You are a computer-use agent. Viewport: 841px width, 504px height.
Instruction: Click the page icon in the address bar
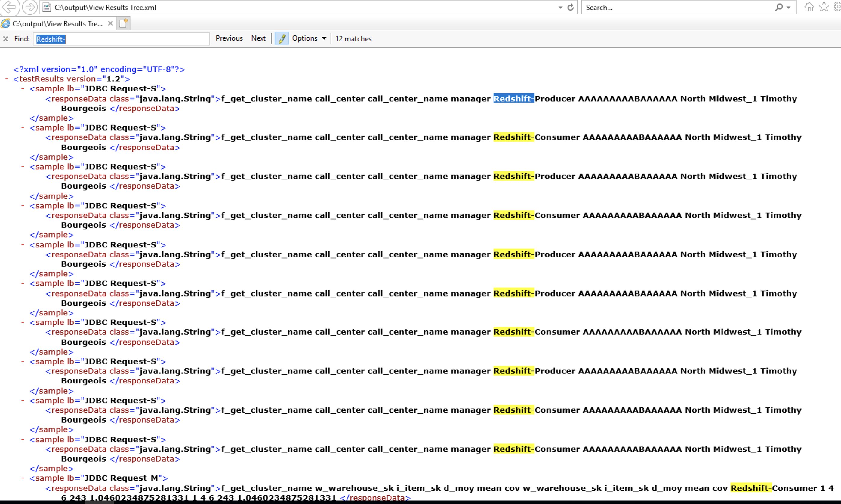tap(47, 7)
